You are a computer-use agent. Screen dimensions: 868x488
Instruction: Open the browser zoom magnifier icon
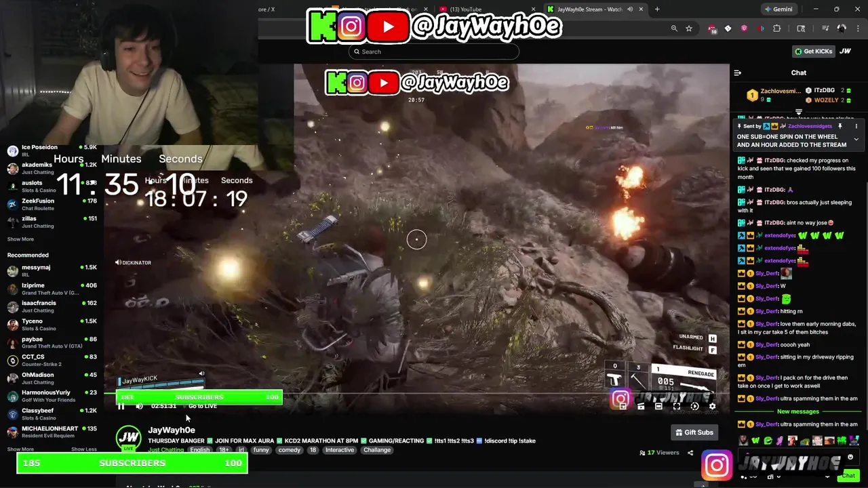pos(674,28)
